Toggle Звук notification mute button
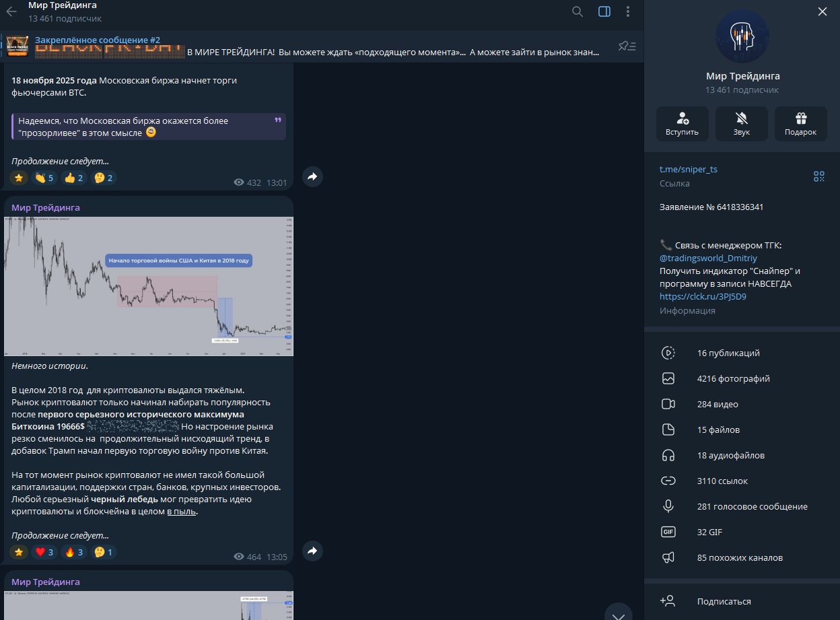The image size is (840, 620). (x=741, y=124)
